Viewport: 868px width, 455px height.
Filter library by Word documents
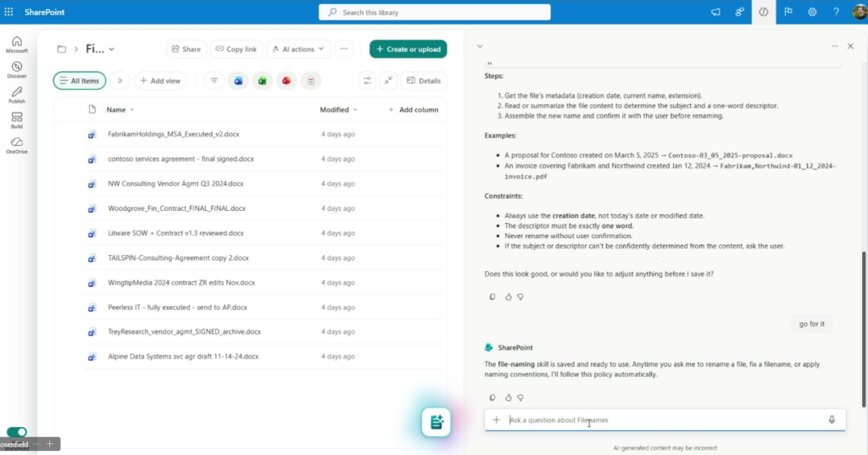(238, 80)
